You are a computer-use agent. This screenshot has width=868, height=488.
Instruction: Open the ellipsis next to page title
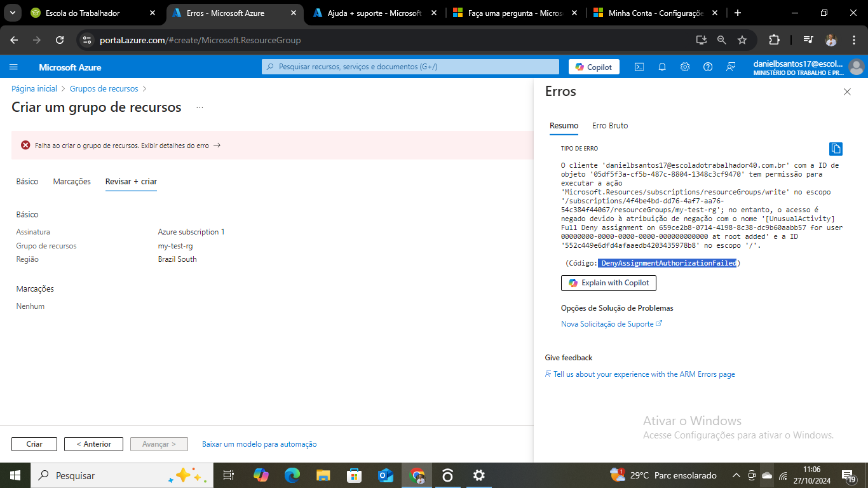click(200, 107)
